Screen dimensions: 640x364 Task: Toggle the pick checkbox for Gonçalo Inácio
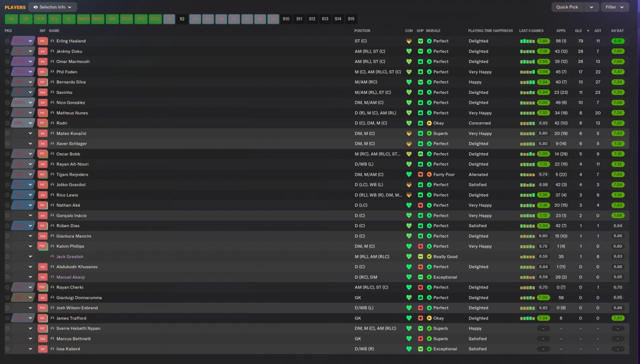7,216
